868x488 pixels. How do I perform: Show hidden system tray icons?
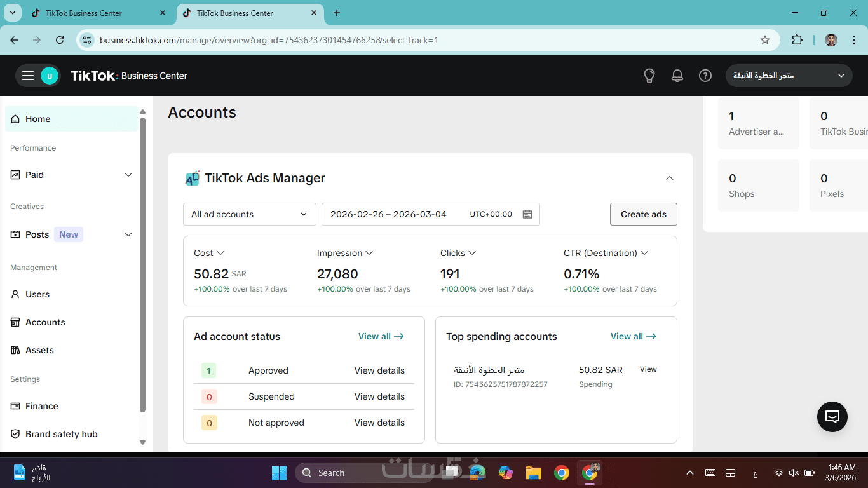coord(690,473)
